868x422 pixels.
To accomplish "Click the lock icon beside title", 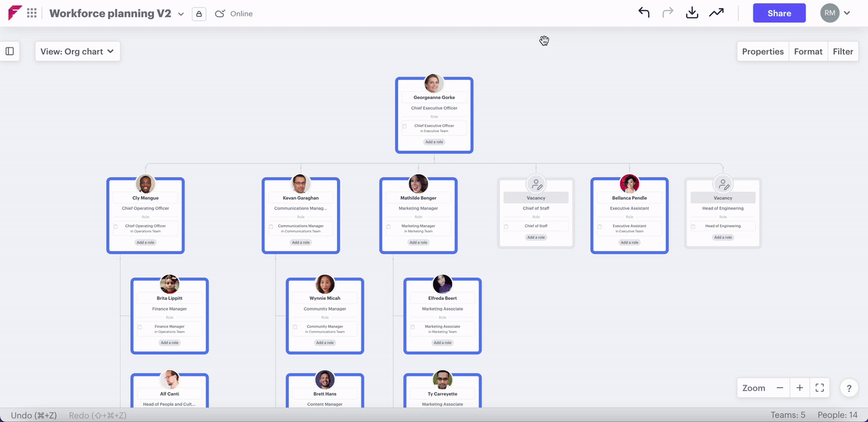I will (199, 14).
